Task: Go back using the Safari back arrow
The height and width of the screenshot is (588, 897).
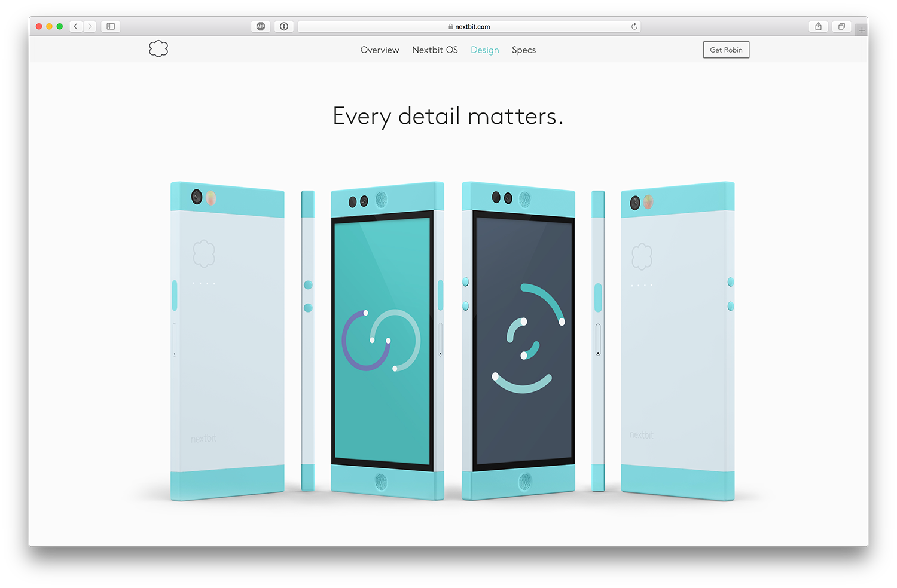Action: (x=76, y=26)
